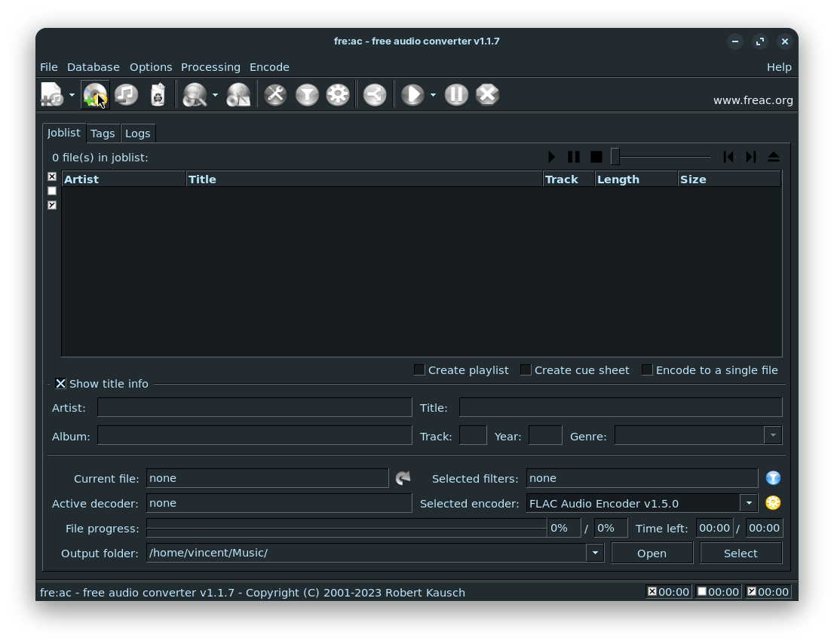Toggle Encode to a single file
834x644 pixels.
tap(647, 370)
